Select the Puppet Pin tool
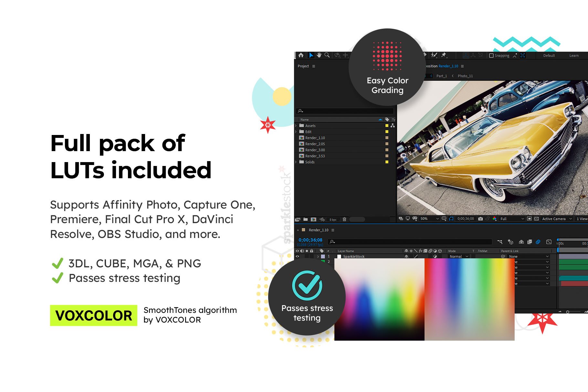Image resolution: width=588 pixels, height=392 pixels. coord(444,55)
